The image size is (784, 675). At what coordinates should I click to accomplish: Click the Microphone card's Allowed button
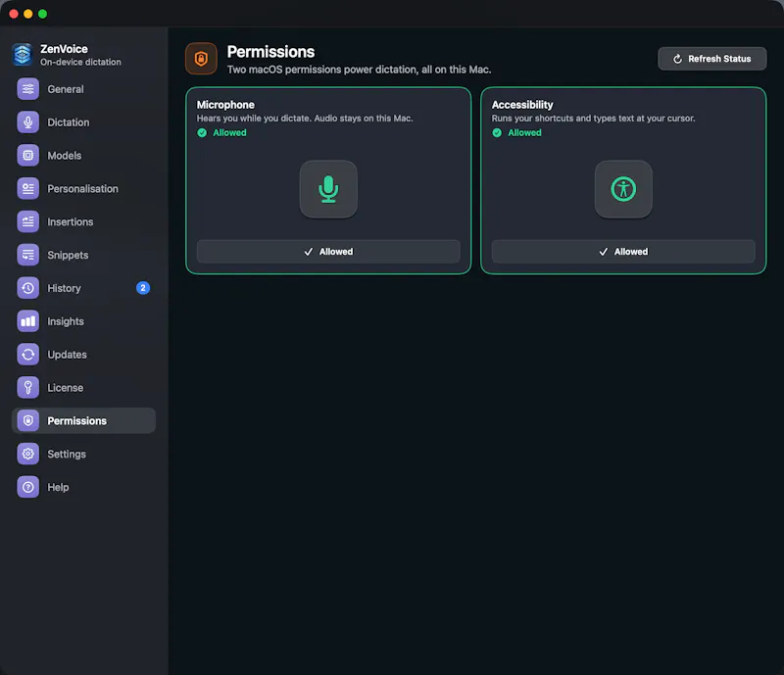[328, 252]
